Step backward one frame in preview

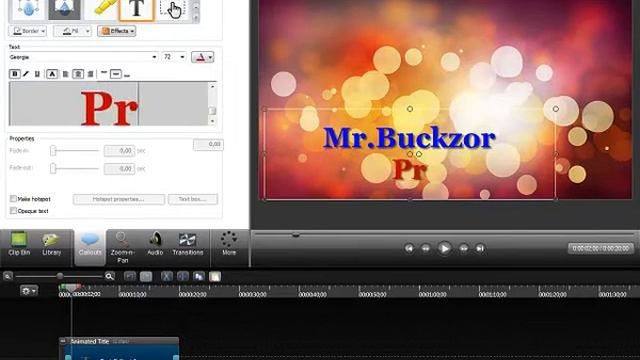pos(426,248)
